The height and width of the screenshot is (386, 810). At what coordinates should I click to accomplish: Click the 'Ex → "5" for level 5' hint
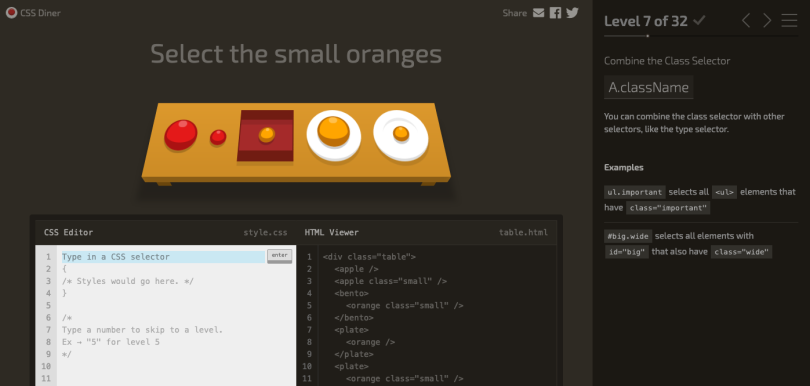(x=111, y=342)
